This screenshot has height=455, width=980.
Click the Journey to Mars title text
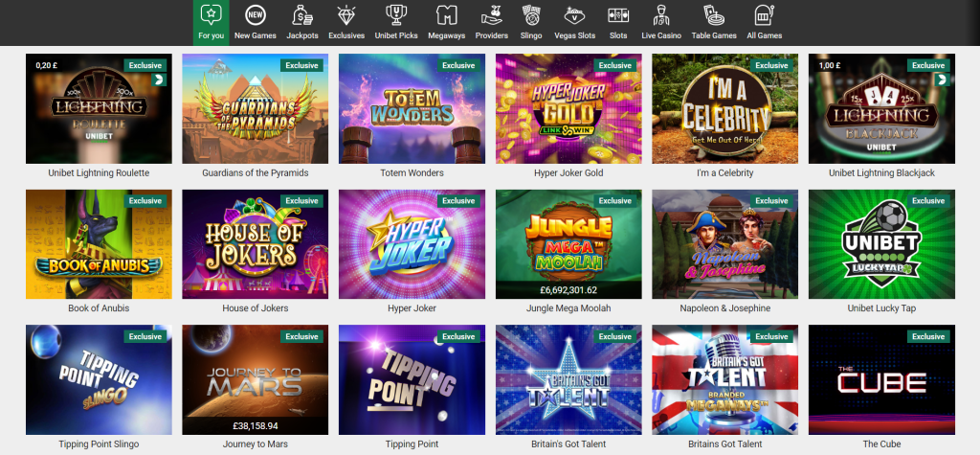pos(255,444)
